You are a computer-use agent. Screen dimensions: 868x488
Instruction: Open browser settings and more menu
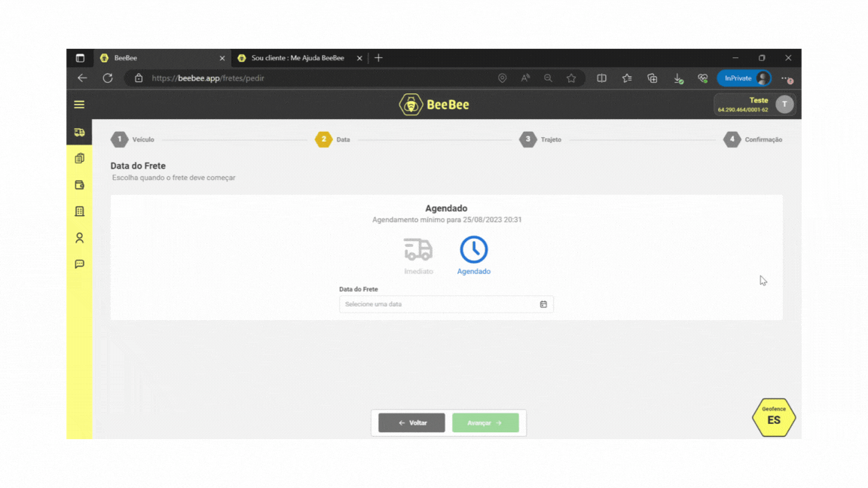coord(787,78)
